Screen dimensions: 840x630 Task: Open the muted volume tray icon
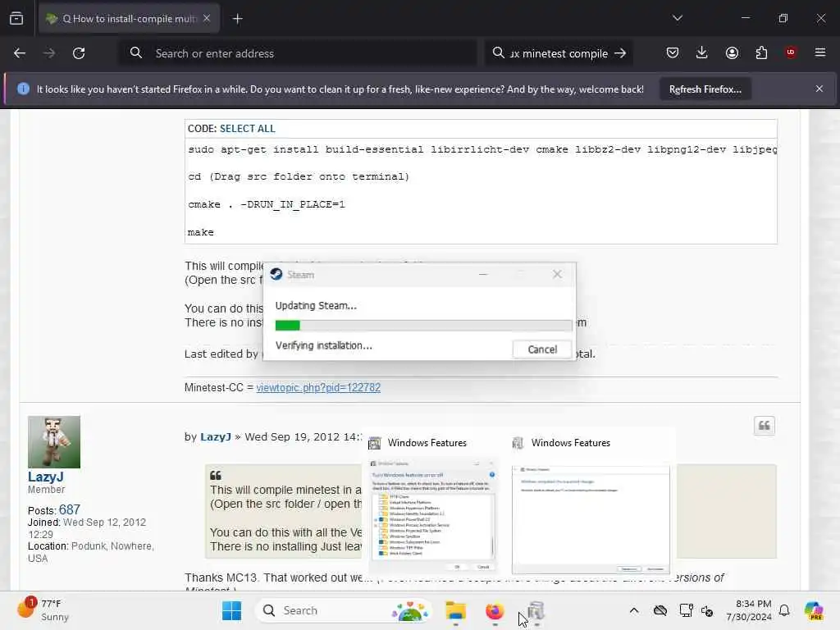706,610
